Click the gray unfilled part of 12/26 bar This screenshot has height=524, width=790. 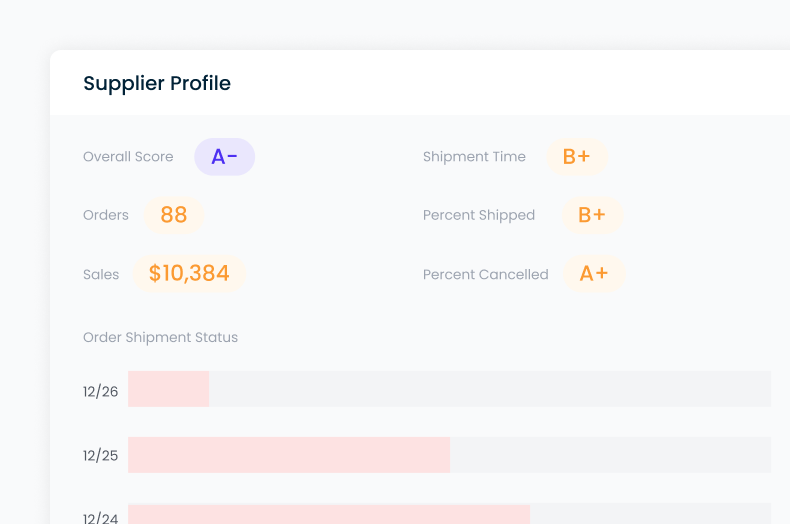point(490,389)
